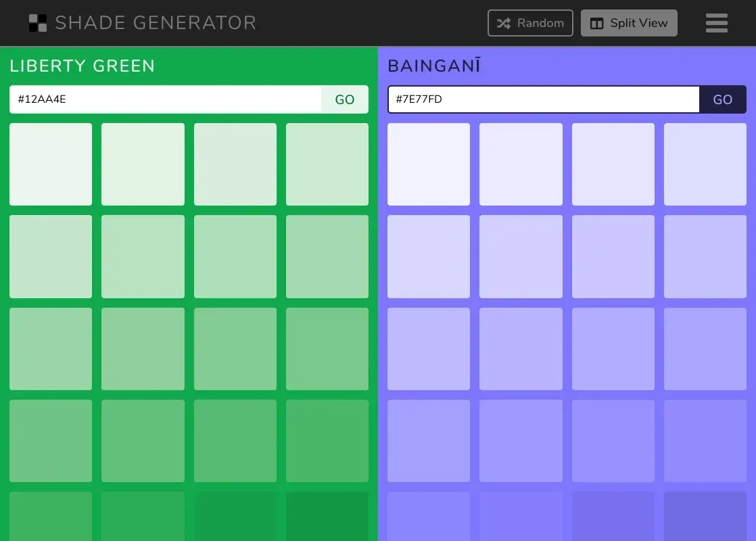756x541 pixels.
Task: Pick green swatch in row four, first column
Action: point(51,441)
